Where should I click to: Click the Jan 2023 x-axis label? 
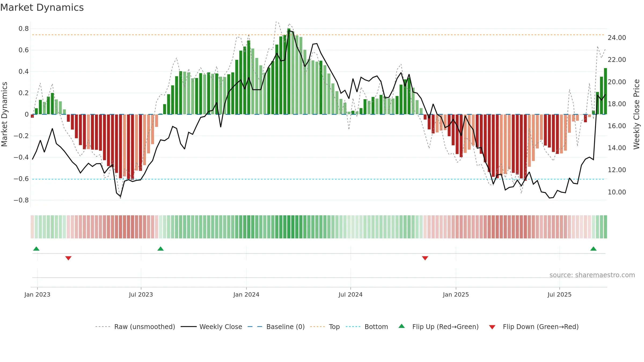[37, 294]
